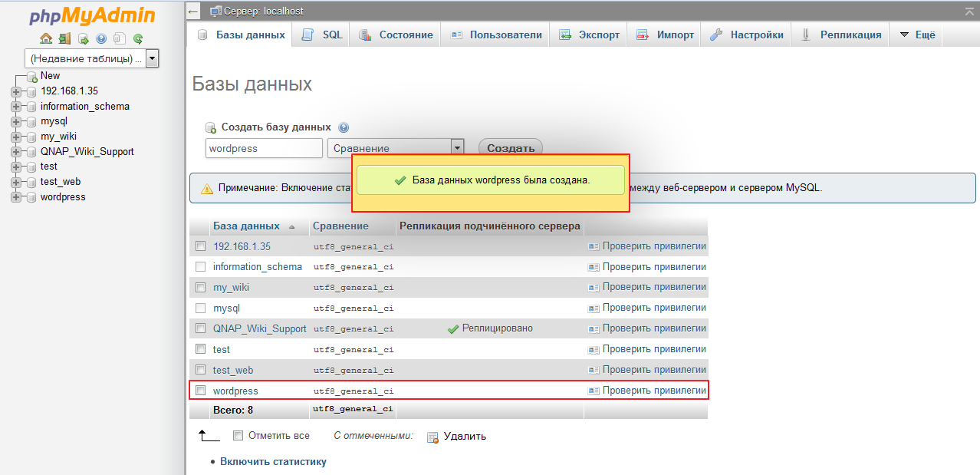Switch to the SQL tab

coord(321,35)
